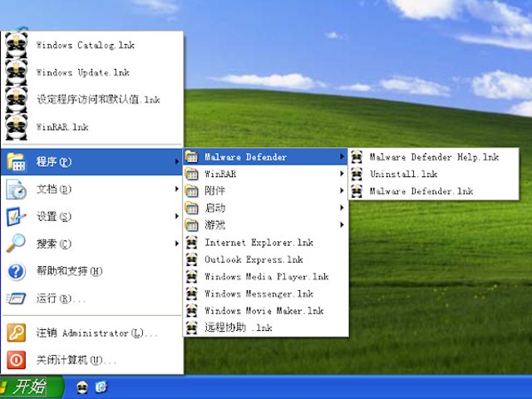Select the 启动 folder label
The height and width of the screenshot is (399, 532).
click(214, 208)
